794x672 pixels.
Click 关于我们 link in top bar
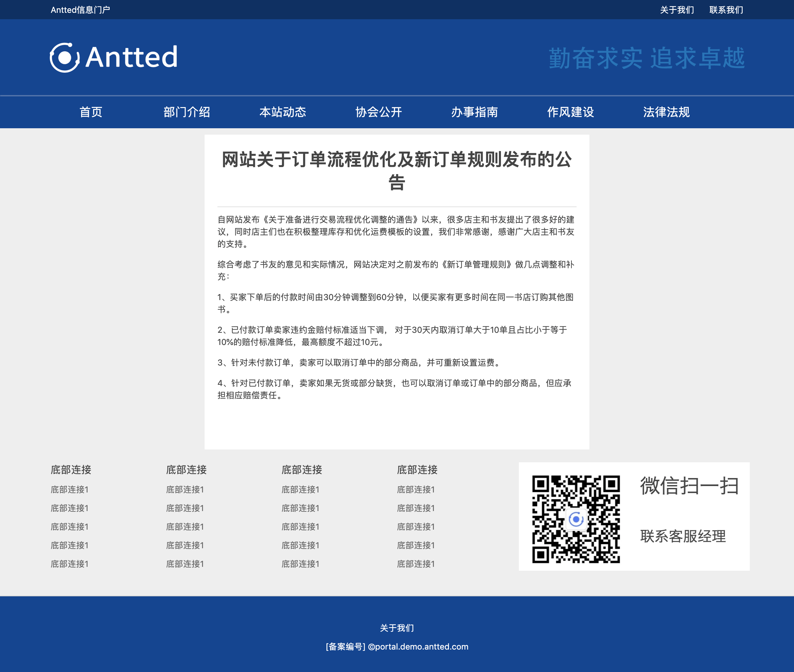tap(677, 10)
